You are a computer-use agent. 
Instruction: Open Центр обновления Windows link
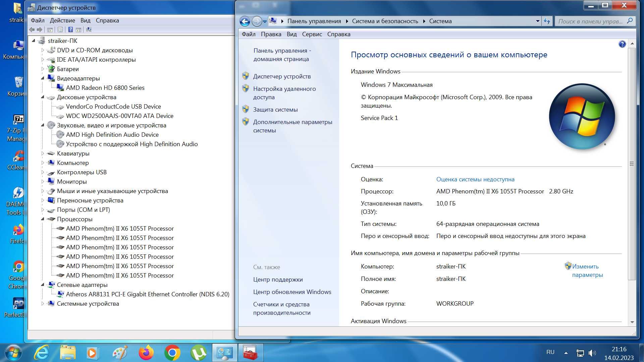point(292,292)
